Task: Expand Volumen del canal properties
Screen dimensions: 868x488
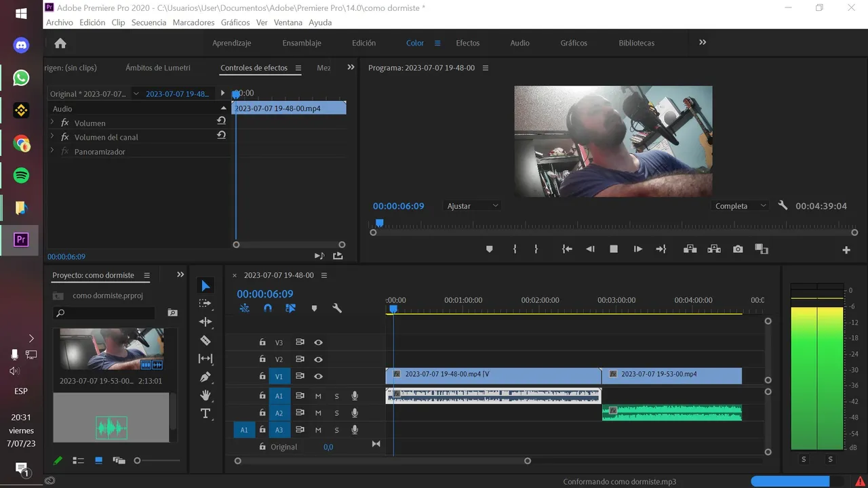Action: pos(52,137)
